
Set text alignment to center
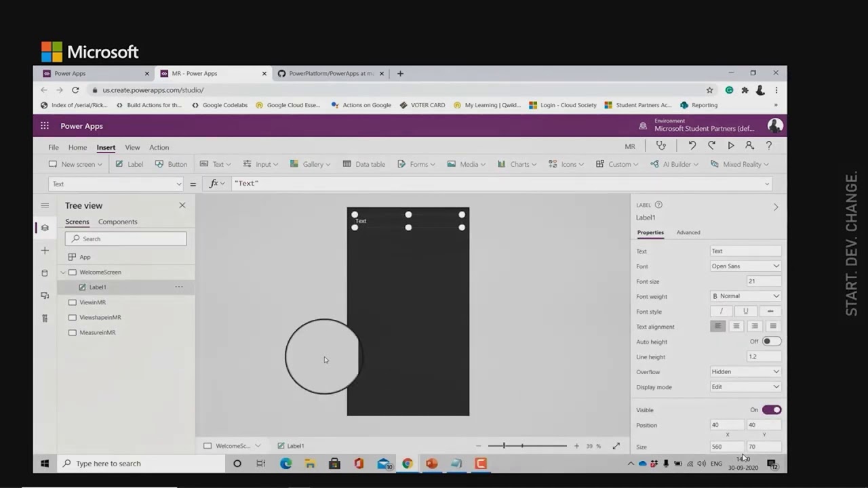coord(736,326)
